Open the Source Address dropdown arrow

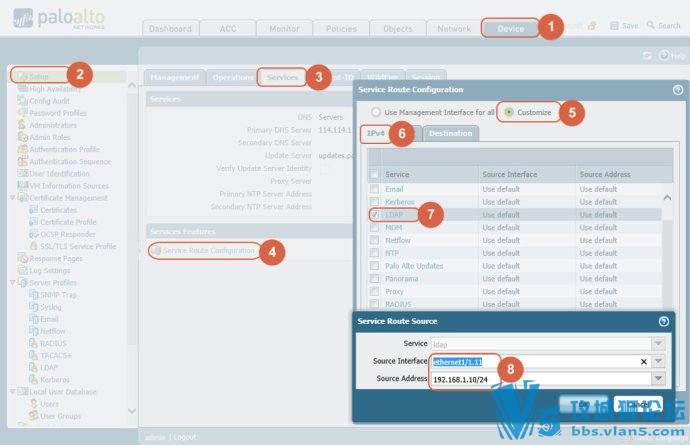tap(658, 379)
